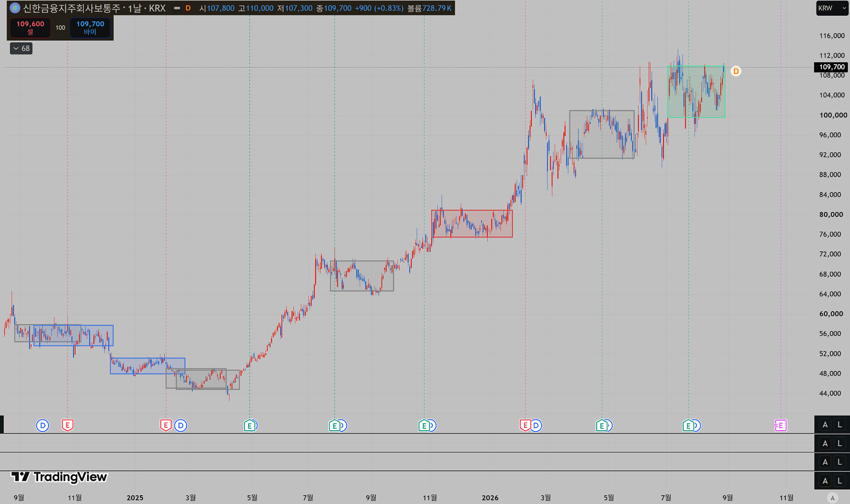Click the 80,000 price axis label

point(831,214)
